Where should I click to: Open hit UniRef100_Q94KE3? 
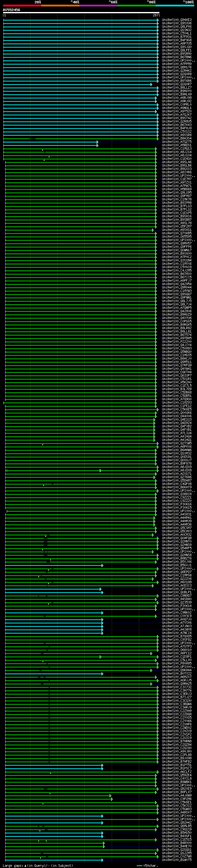coord(176,20)
